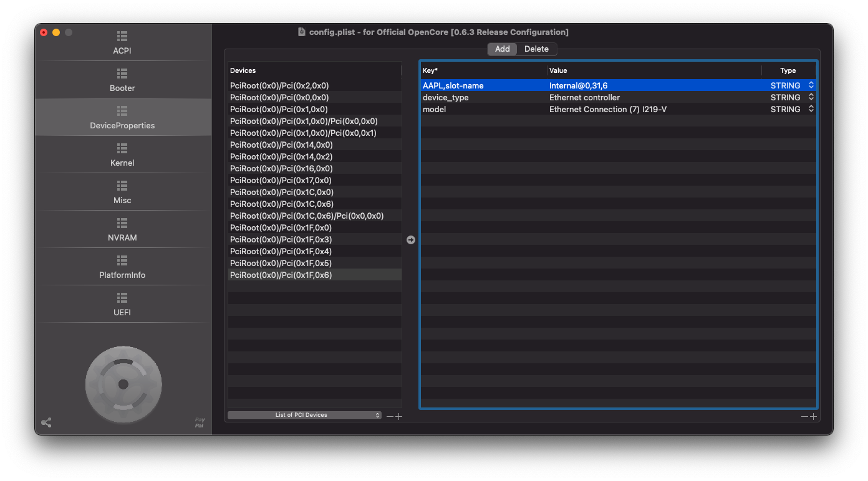Click the PayPal donate icon

[200, 422]
